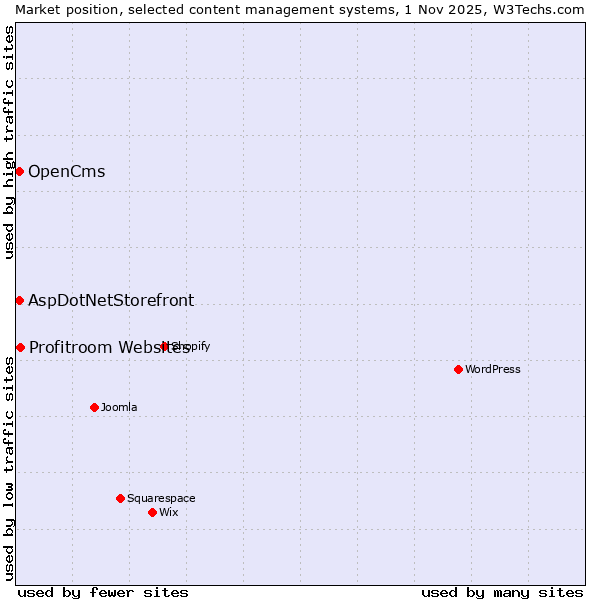Click the red marker for OpenCms
The width and height of the screenshot is (600, 600).
coord(19,171)
